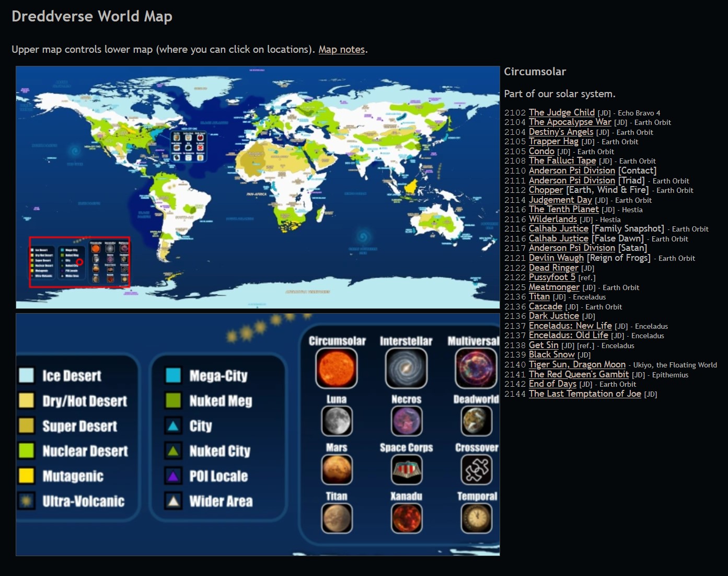Select the Necros planet icon
This screenshot has height=576, width=728.
coord(406,421)
